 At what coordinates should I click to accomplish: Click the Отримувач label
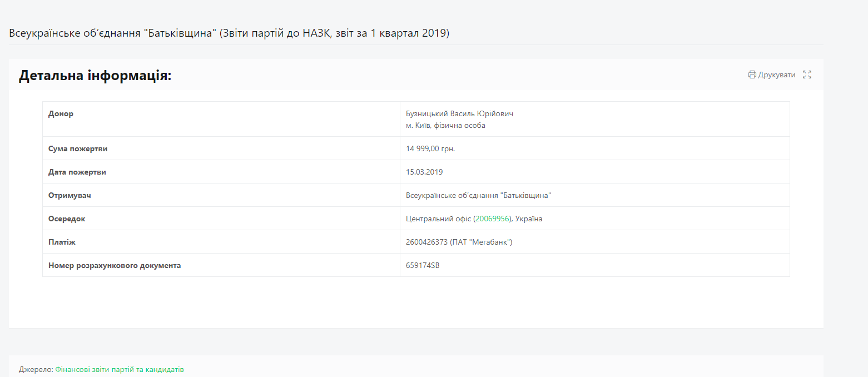[70, 196]
